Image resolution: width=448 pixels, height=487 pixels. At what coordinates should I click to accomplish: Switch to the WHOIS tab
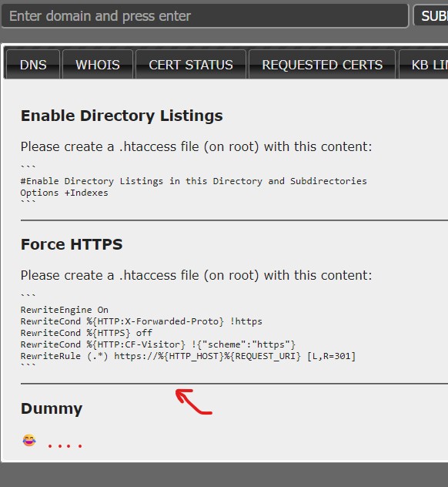point(98,65)
